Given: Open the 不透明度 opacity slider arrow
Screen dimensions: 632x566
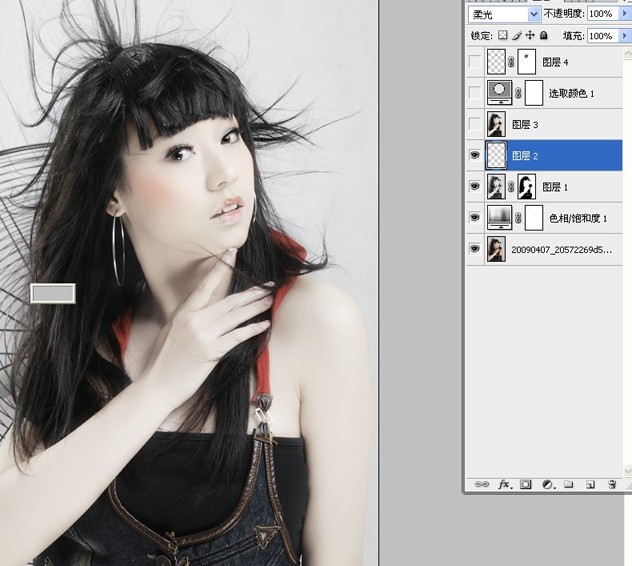Looking at the screenshot, I should (624, 14).
